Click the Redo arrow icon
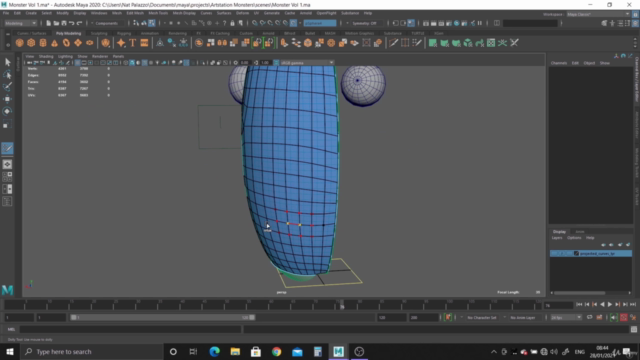The width and height of the screenshot is (640, 360). tap(79, 23)
